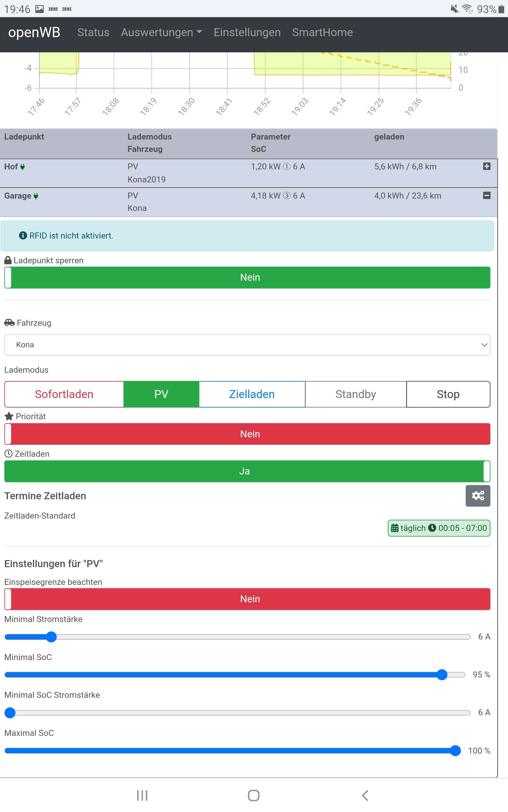Tap the Android recent apps icon

pos(142,795)
